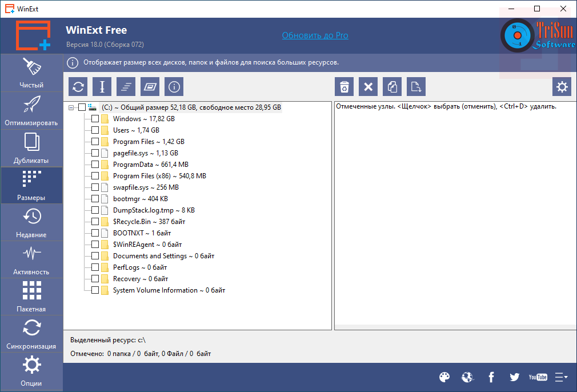577x392 pixels.
Task: Click the recycle bin delete icon
Action: coord(344,87)
